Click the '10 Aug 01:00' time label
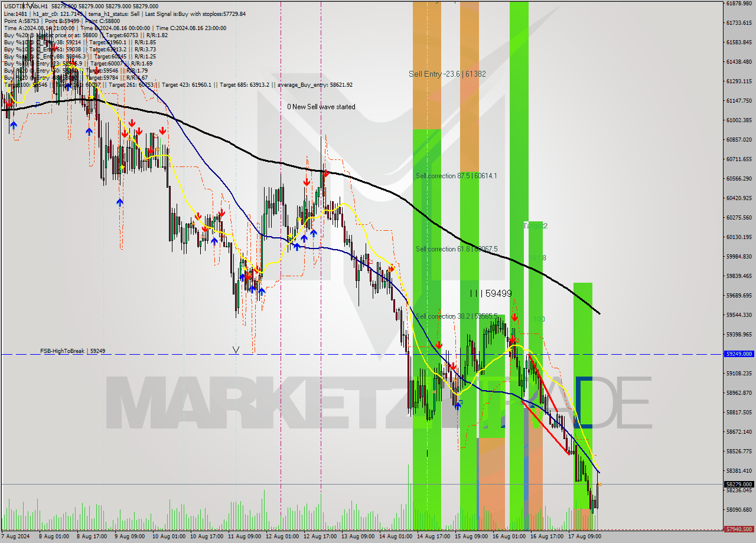Screen dimensions: 756x543 pyautogui.click(x=169, y=537)
